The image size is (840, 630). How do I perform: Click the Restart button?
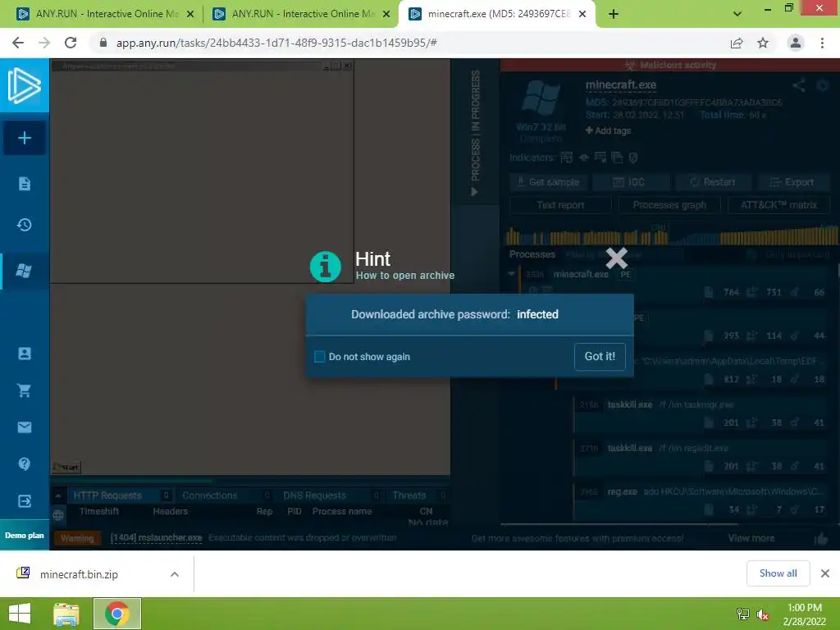(x=714, y=182)
